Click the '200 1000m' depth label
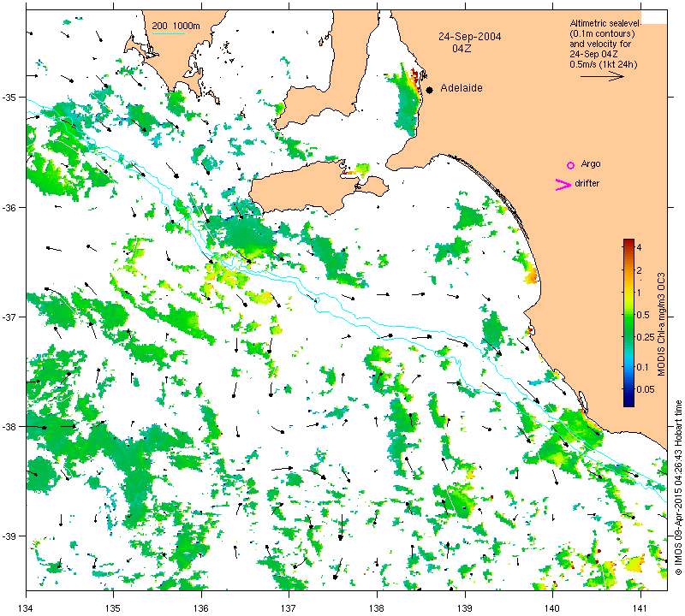The image size is (685, 616). point(176,27)
